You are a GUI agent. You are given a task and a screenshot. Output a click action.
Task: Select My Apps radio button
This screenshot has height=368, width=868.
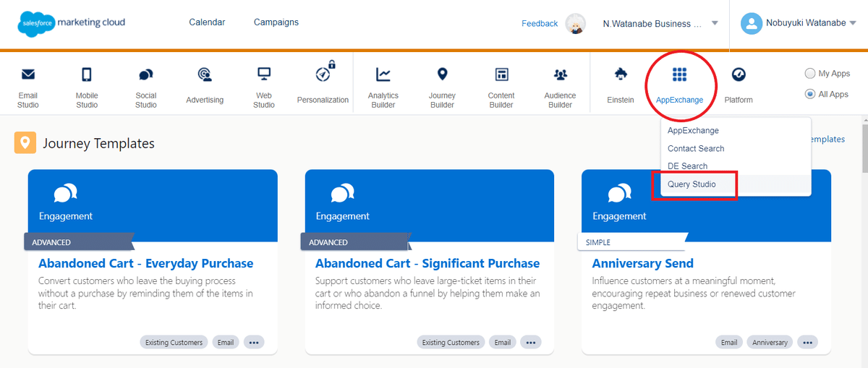click(810, 74)
